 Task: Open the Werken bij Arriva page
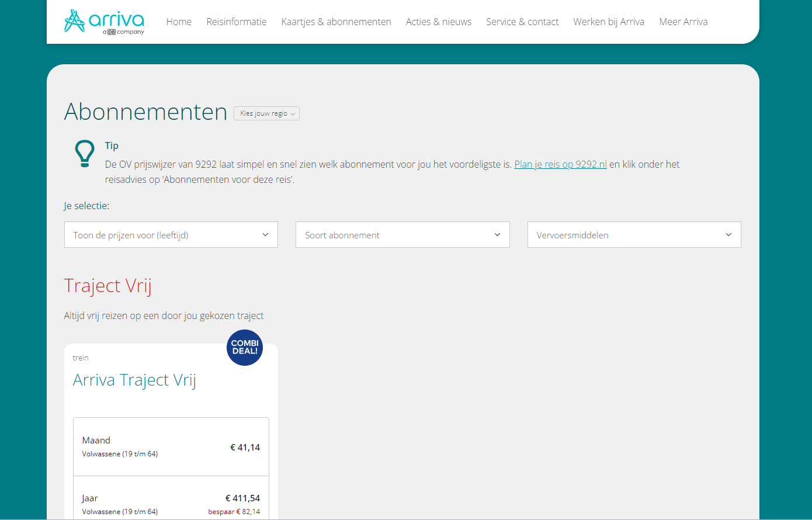pos(609,22)
